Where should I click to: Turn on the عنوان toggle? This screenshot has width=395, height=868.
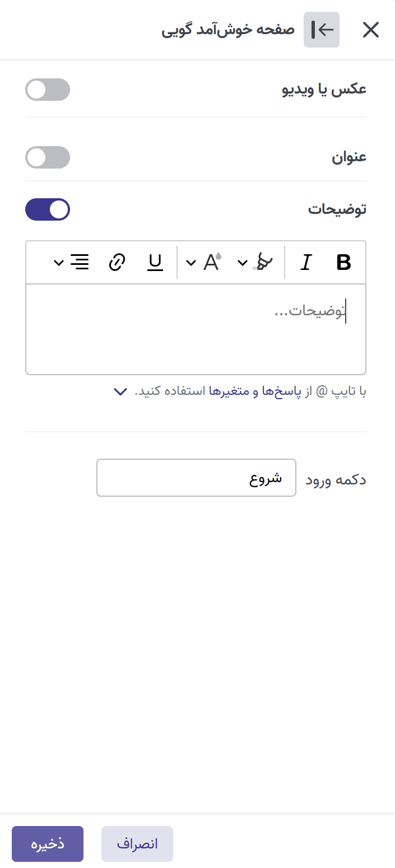[x=48, y=157]
